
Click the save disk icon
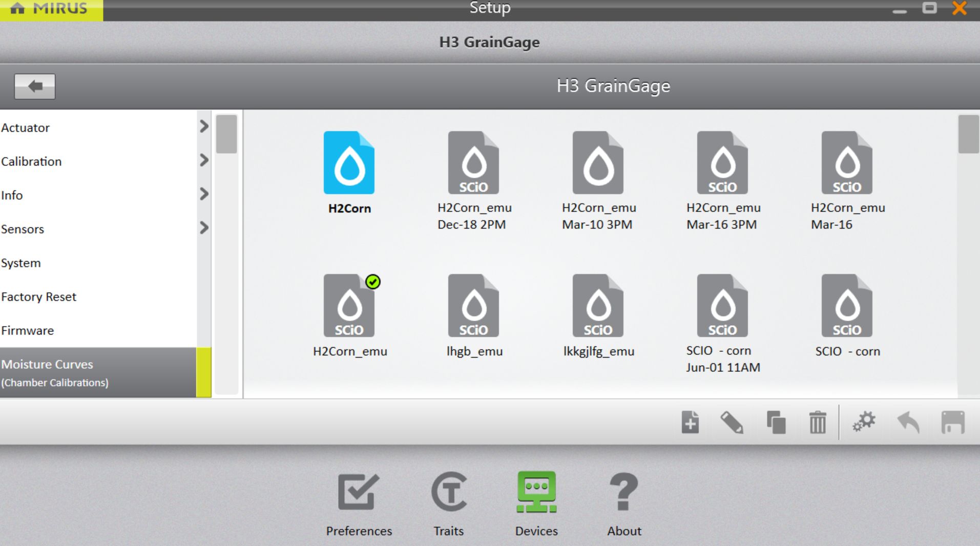click(952, 423)
